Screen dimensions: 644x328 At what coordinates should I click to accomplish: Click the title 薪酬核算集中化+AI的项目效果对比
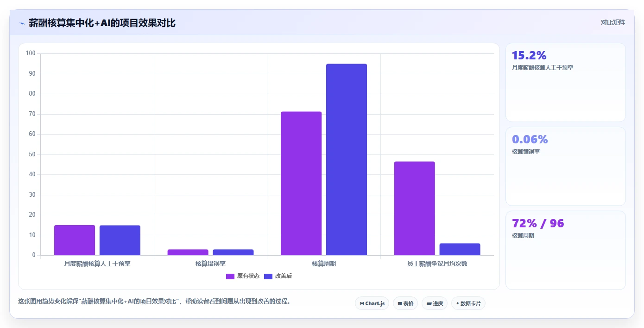[102, 23]
